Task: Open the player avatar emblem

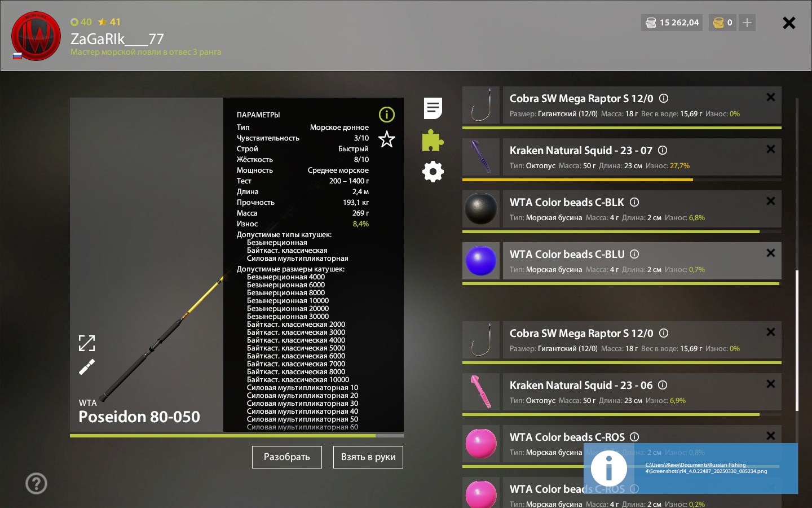Action: [x=36, y=36]
